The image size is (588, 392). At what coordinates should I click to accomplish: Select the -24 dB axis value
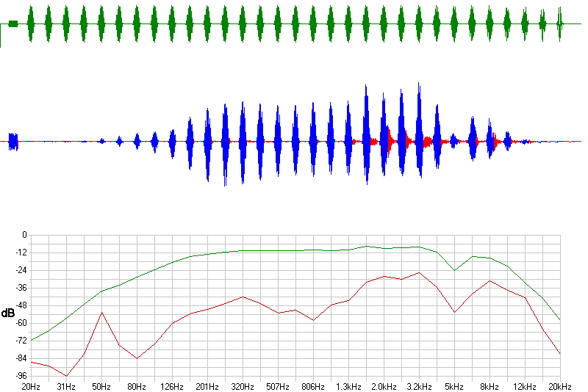21,270
